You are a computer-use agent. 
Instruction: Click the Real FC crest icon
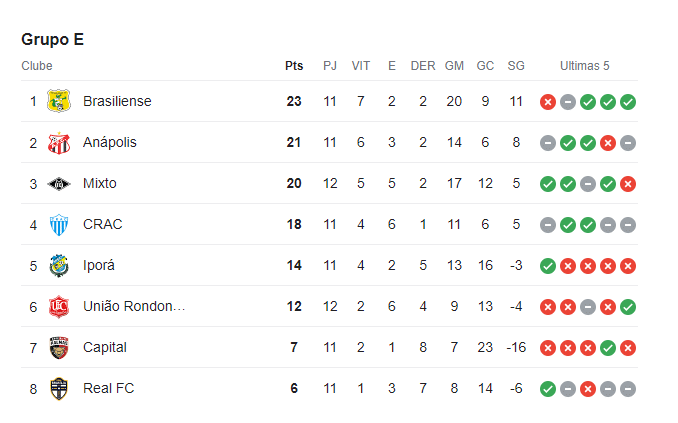[x=59, y=388]
